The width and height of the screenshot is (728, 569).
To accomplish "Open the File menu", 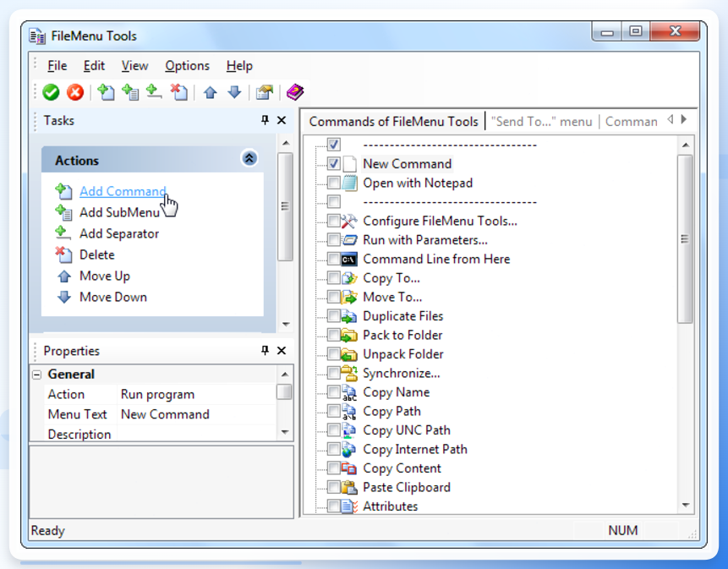I will tap(57, 66).
